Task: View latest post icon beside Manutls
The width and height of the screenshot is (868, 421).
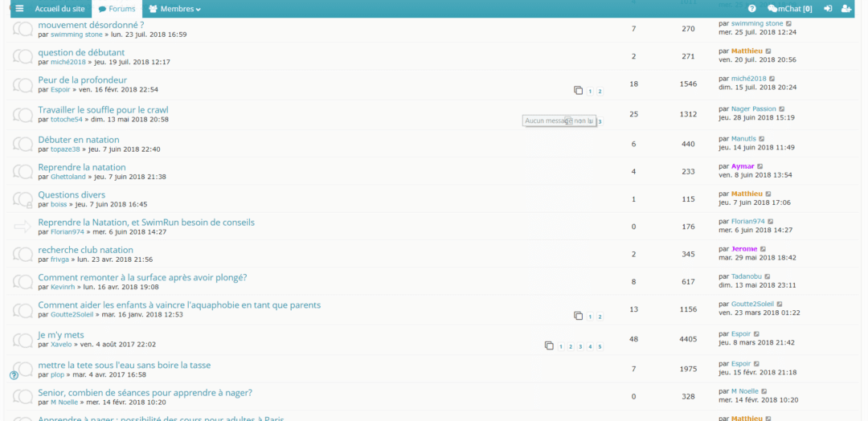Action: point(762,139)
